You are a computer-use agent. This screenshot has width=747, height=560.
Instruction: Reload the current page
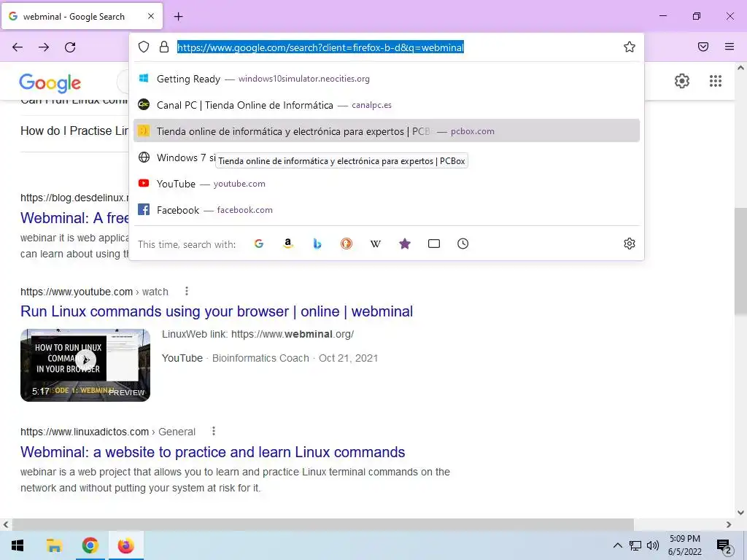point(70,47)
